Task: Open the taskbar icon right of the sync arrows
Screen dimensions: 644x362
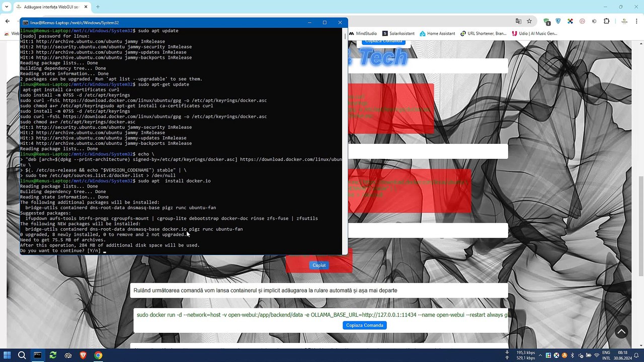Action: click(68, 355)
